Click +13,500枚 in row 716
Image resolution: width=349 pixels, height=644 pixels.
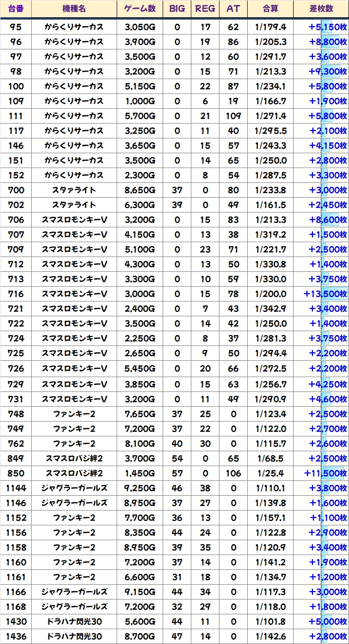pyautogui.click(x=325, y=294)
